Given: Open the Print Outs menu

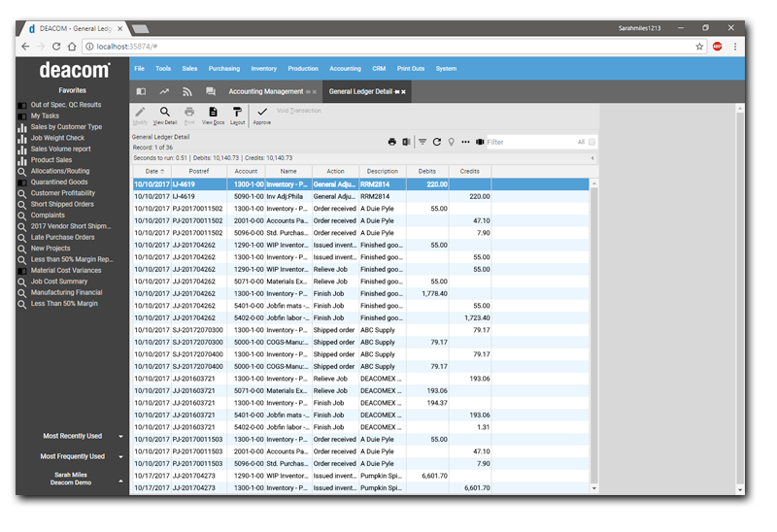Looking at the screenshot, I should coord(411,69).
